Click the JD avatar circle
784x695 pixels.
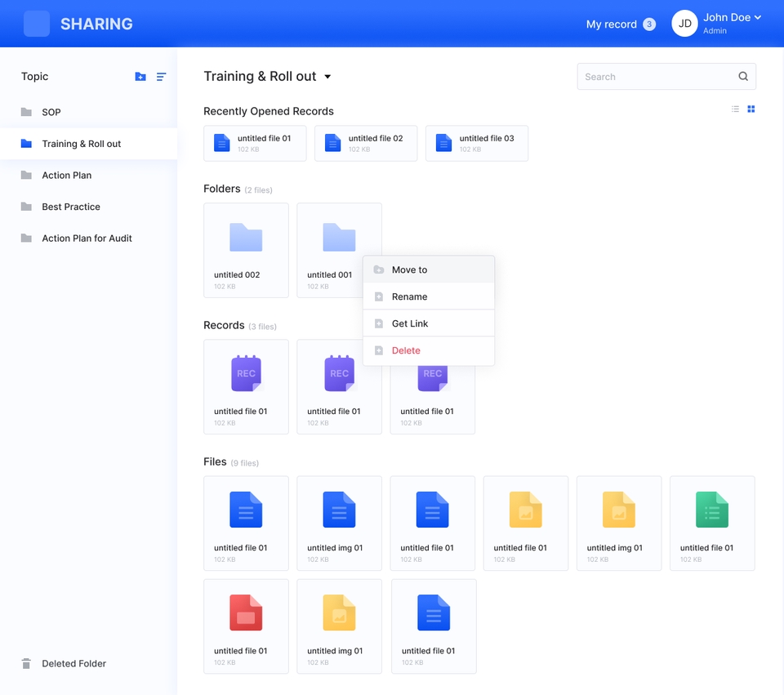(x=684, y=24)
